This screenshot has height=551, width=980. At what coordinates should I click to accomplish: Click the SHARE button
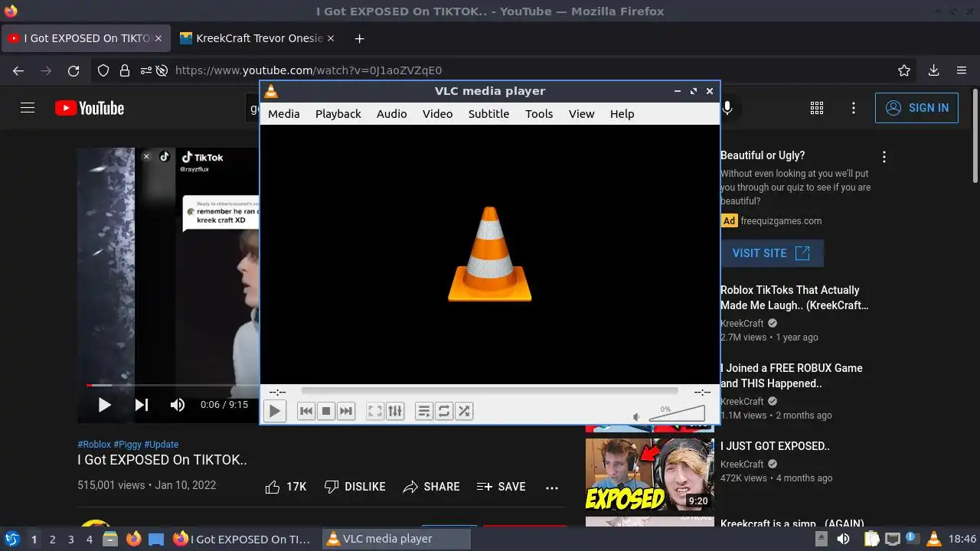(432, 487)
